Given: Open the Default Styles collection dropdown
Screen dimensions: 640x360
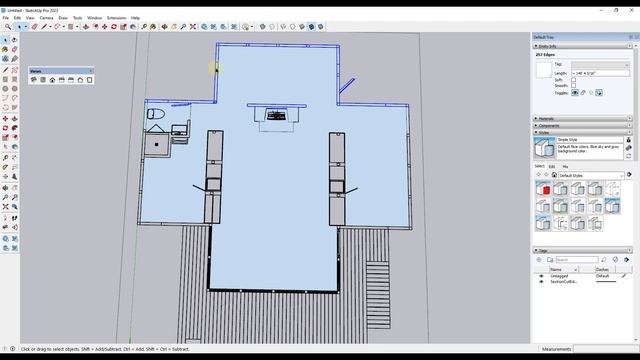Looking at the screenshot, I should pos(591,176).
